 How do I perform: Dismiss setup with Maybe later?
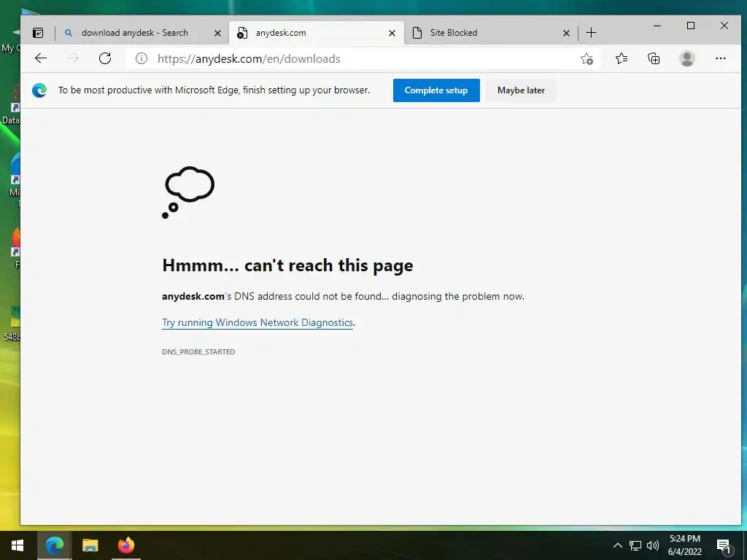click(x=521, y=90)
